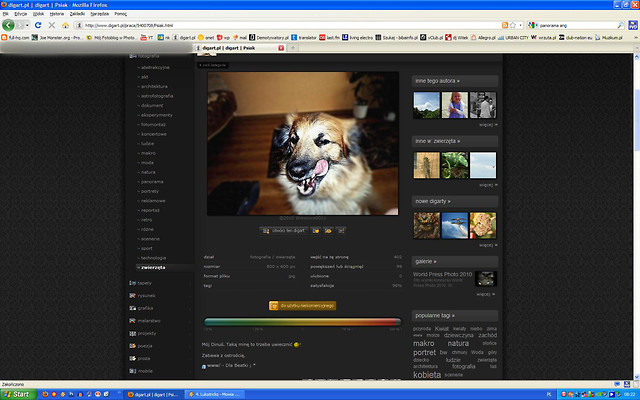Open the green leaf thumbnail in zwierzęta
640x400 pixels.
[x=455, y=165]
